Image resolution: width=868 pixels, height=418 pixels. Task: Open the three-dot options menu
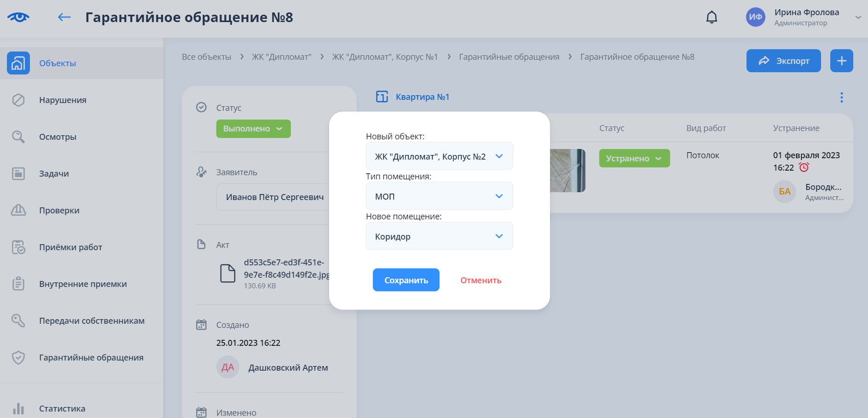(x=841, y=97)
